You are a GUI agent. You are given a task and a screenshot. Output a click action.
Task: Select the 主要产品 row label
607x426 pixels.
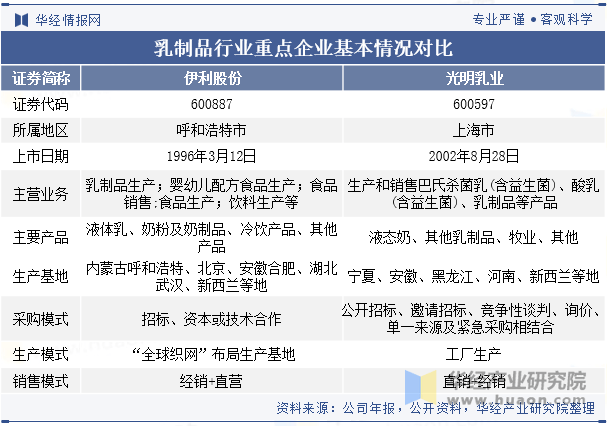click(41, 237)
